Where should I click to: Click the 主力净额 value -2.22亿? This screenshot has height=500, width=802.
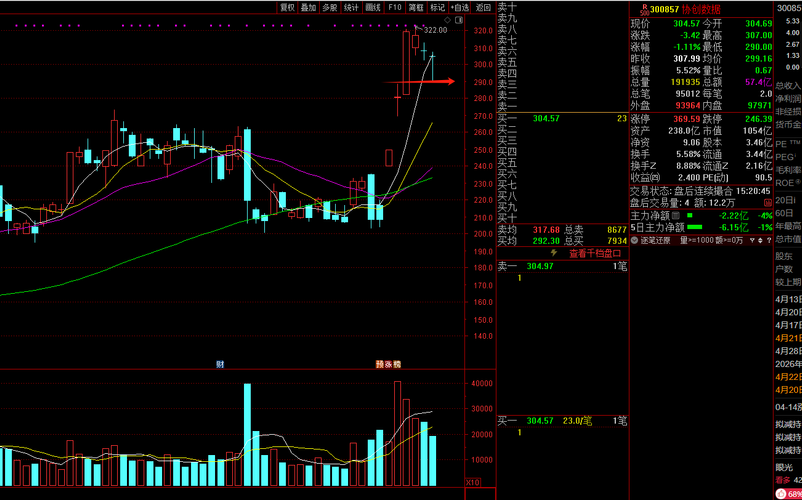[x=732, y=216]
